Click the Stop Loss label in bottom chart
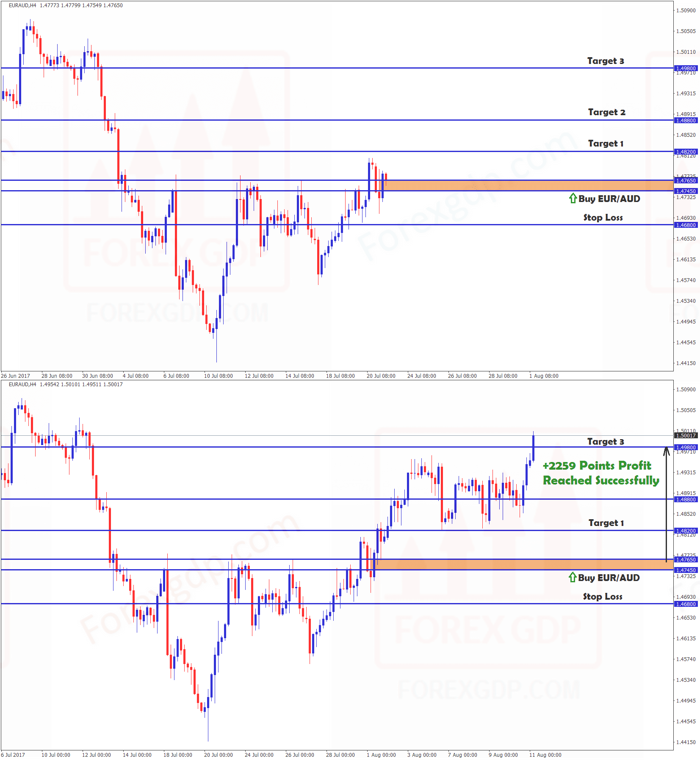Screen dimensions: 700x761 (x=603, y=597)
